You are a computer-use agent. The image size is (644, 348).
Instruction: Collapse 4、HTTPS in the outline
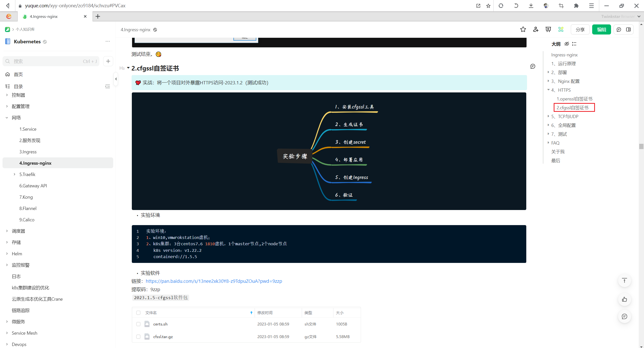click(548, 90)
